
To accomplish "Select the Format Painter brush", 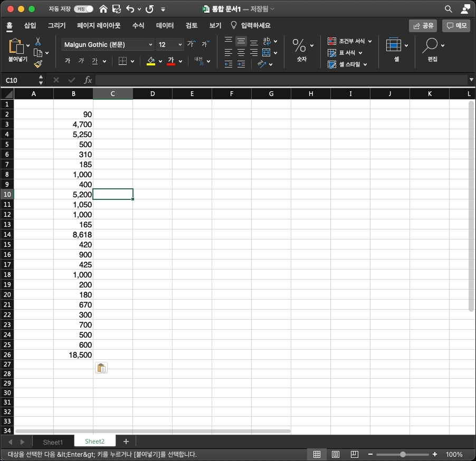I will (38, 64).
